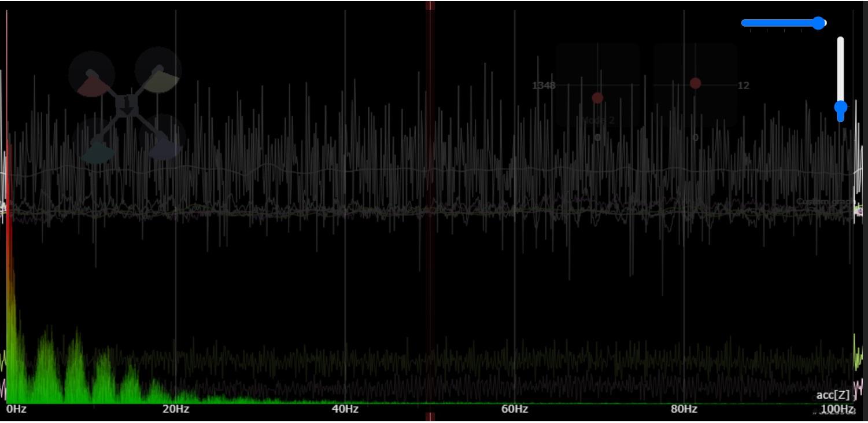Click the red marker at top center
Screen dimensions: 868x423
click(x=430, y=5)
